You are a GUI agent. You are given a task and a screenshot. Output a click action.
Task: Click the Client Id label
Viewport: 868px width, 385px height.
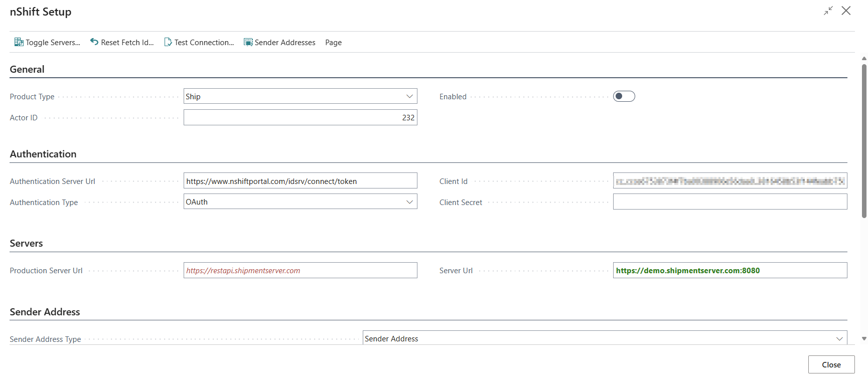(x=454, y=181)
